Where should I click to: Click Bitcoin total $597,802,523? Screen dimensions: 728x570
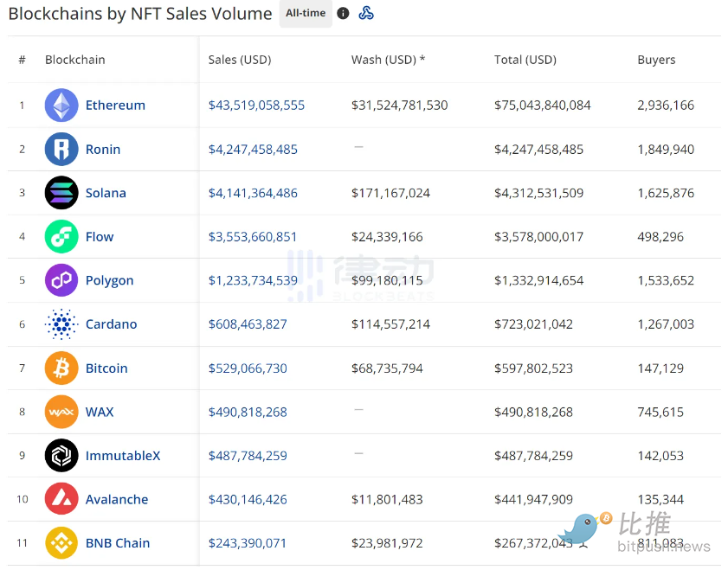[533, 368]
